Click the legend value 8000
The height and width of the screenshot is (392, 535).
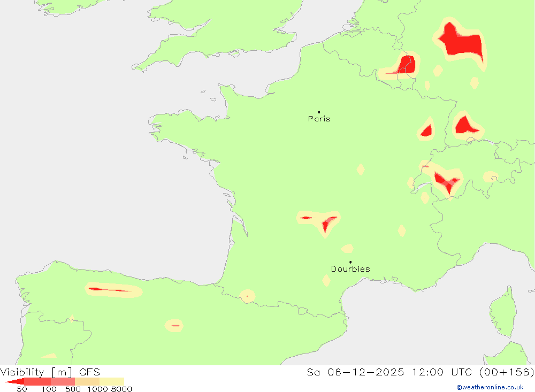121,389
